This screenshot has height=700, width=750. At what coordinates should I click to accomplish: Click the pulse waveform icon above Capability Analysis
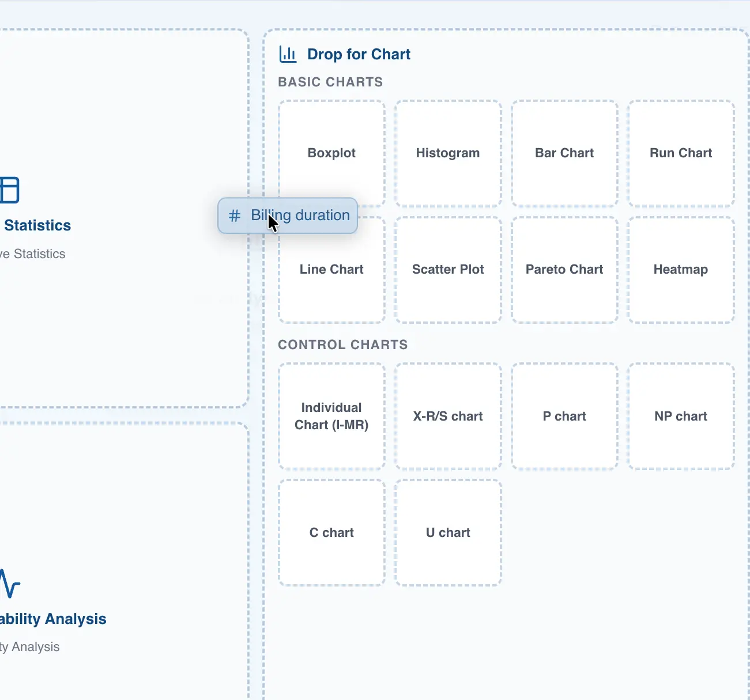(9, 584)
